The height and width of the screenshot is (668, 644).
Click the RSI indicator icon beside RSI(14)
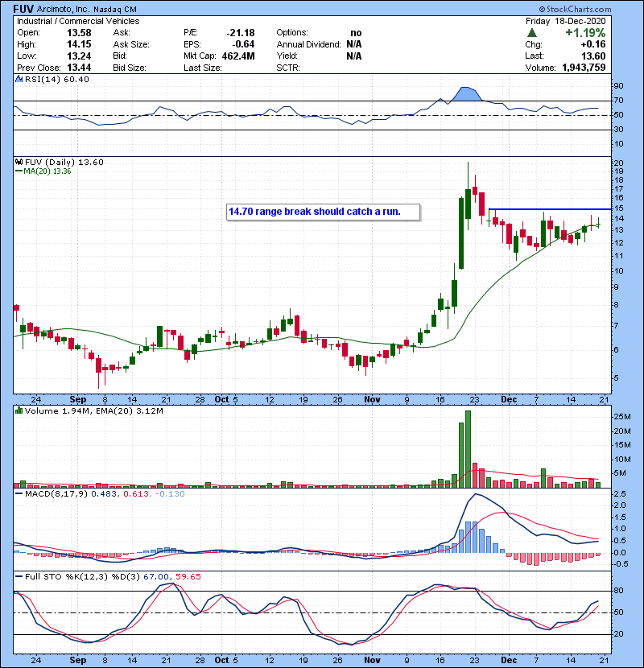click(x=19, y=79)
